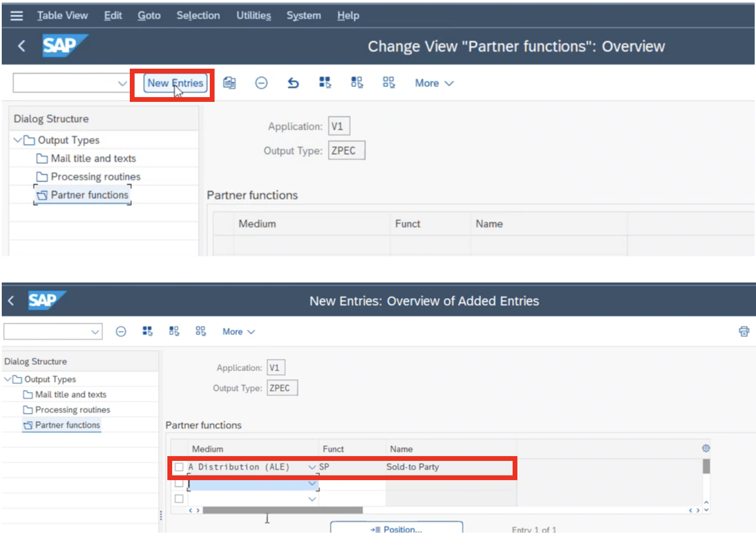
Task: Collapse Output Types node in upper Dialog Structure
Action: 17,140
